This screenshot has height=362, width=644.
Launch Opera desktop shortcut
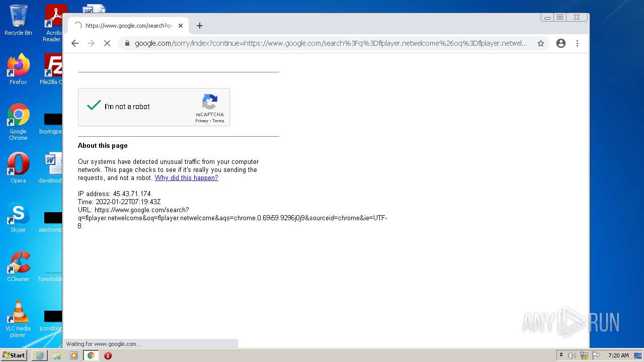[18, 167]
